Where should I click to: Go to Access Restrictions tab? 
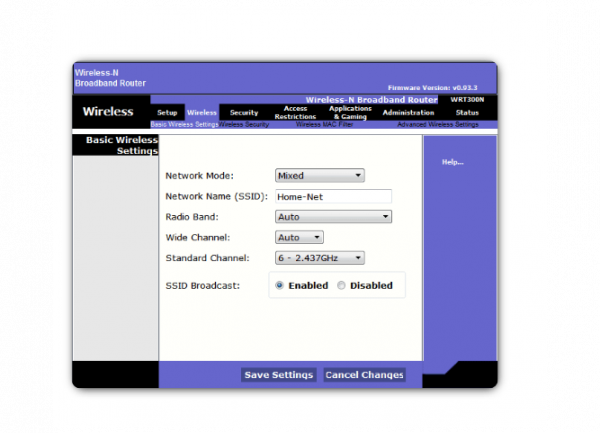(x=295, y=113)
